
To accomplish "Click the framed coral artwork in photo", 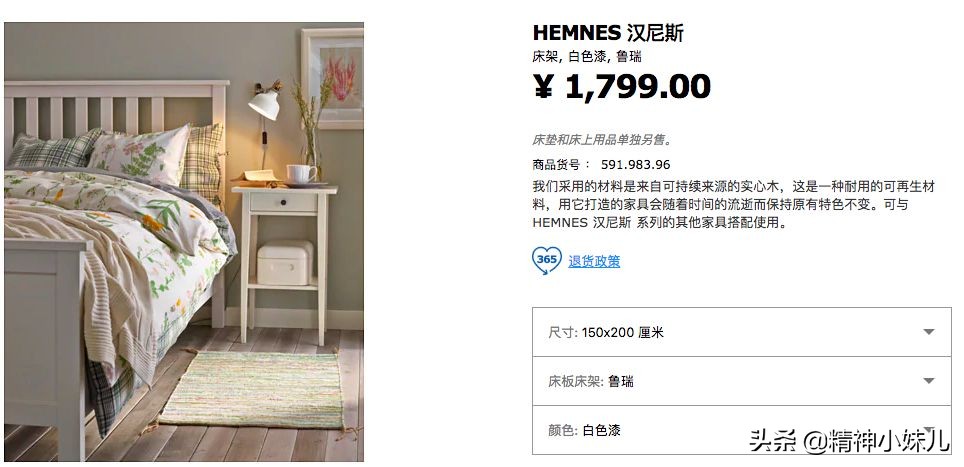I will pos(332,78).
